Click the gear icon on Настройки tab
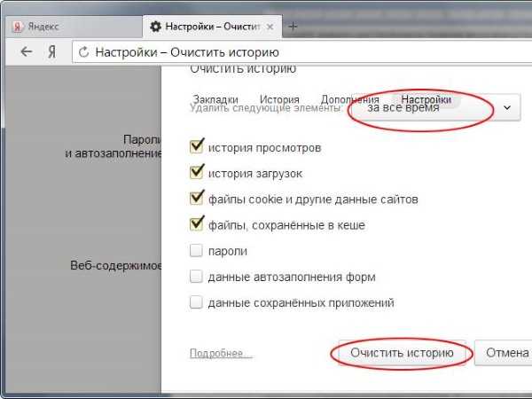 [x=155, y=27]
